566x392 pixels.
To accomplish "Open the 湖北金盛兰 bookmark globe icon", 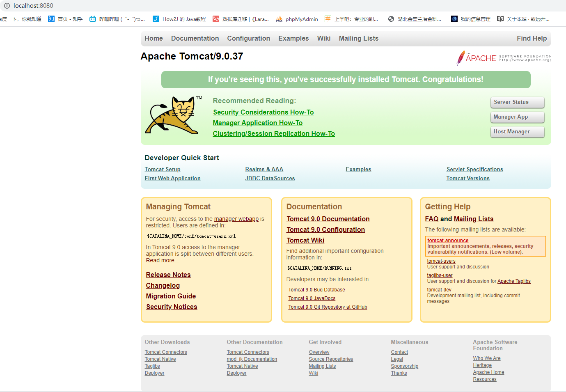I will 391,19.
